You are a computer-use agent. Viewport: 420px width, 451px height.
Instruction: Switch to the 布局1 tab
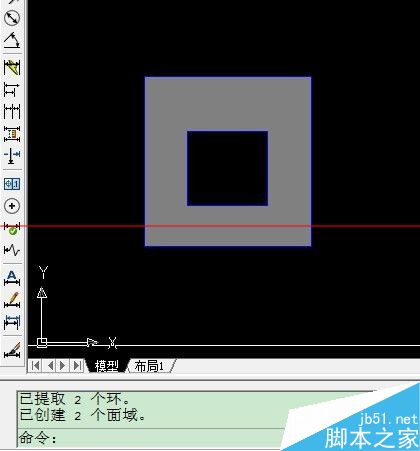[149, 366]
